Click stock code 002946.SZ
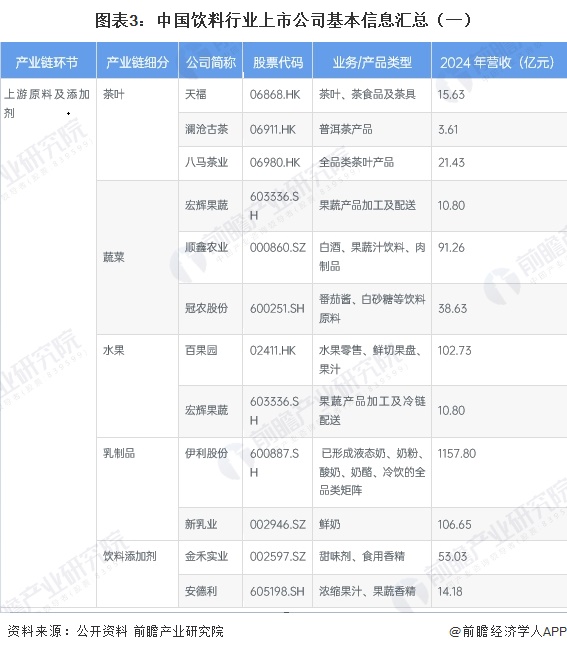The height and width of the screenshot is (652, 567). click(x=278, y=524)
